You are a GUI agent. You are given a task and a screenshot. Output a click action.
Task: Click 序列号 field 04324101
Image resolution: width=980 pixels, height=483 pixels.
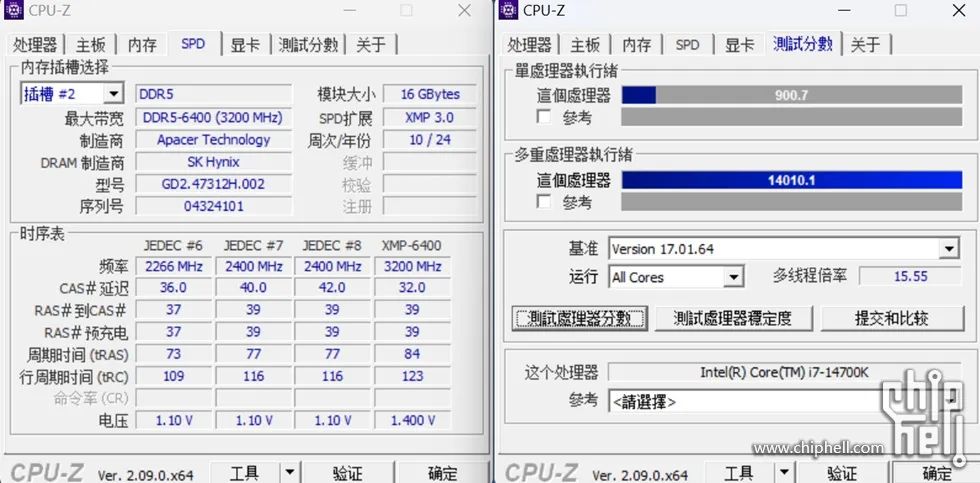pyautogui.click(x=214, y=206)
